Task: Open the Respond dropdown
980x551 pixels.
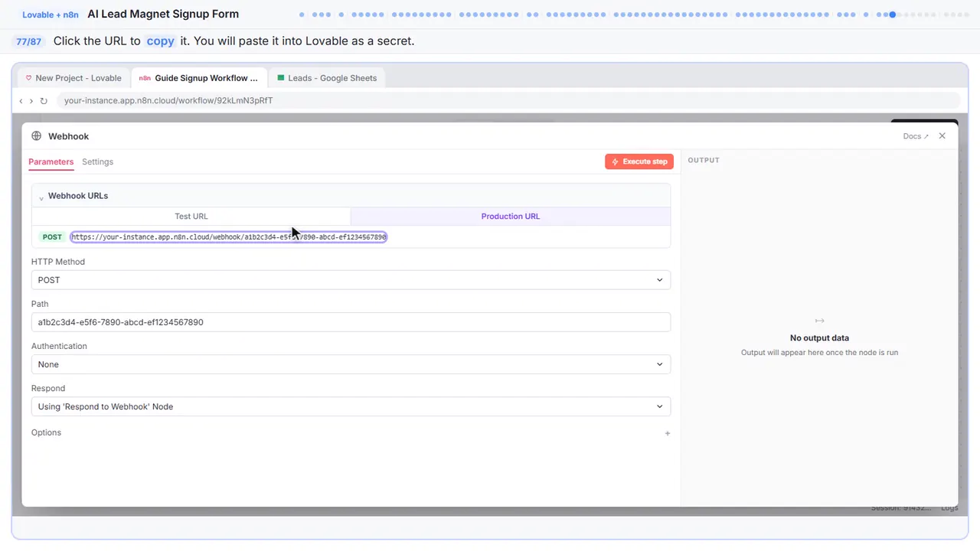Action: tap(351, 406)
